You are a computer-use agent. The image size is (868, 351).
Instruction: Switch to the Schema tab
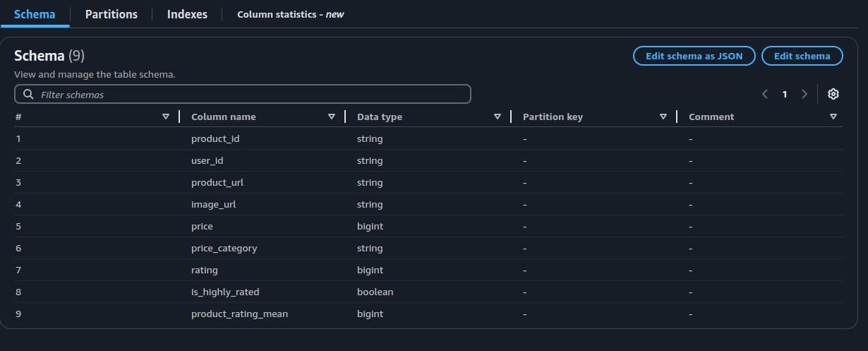35,14
